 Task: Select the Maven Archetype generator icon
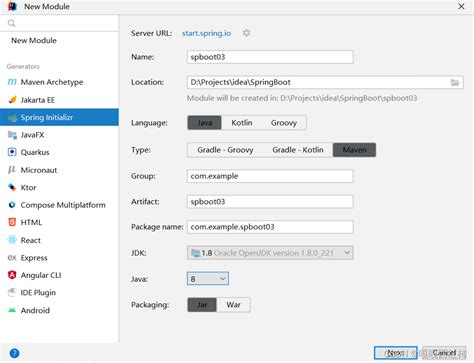[x=12, y=82]
